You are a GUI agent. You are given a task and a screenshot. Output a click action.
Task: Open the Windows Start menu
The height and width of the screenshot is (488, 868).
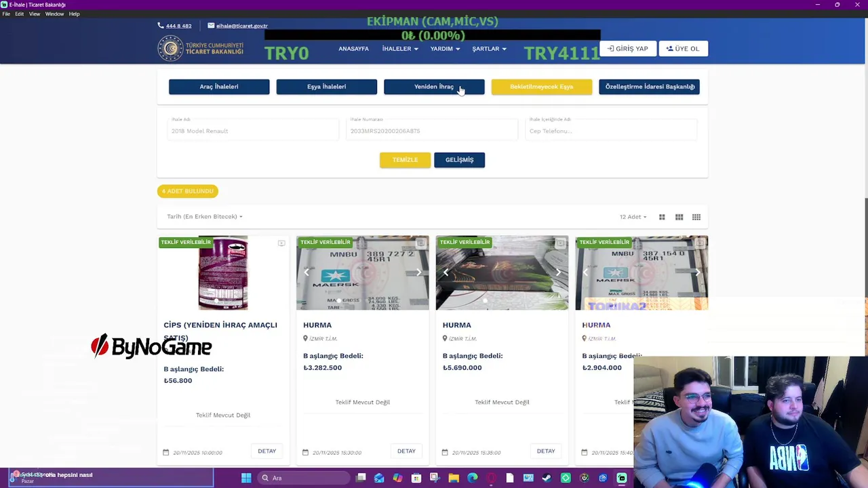pos(246,478)
